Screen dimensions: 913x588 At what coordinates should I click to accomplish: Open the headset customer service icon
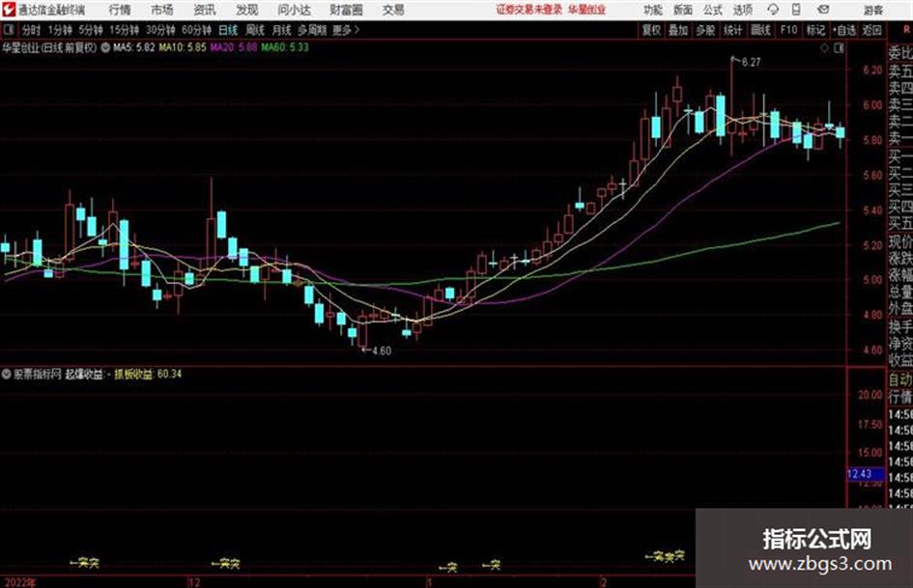(x=773, y=10)
